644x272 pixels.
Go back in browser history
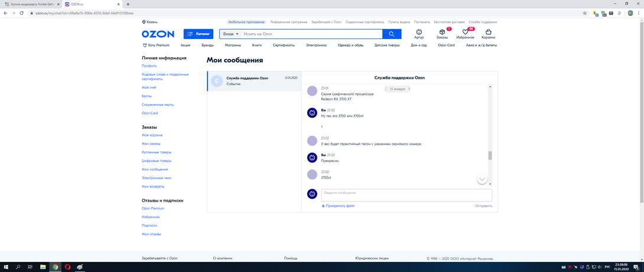tap(5, 13)
